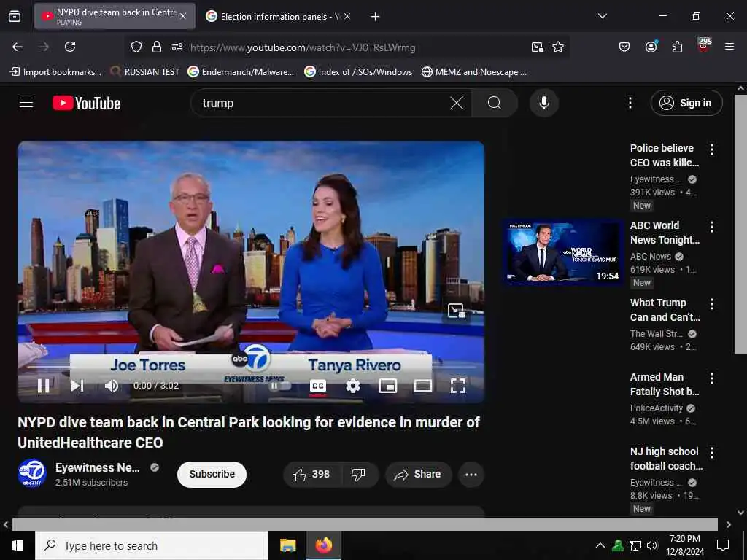Viewport: 747px width, 560px height.
Task: Open site permissions icon in address bar
Action: tap(177, 47)
